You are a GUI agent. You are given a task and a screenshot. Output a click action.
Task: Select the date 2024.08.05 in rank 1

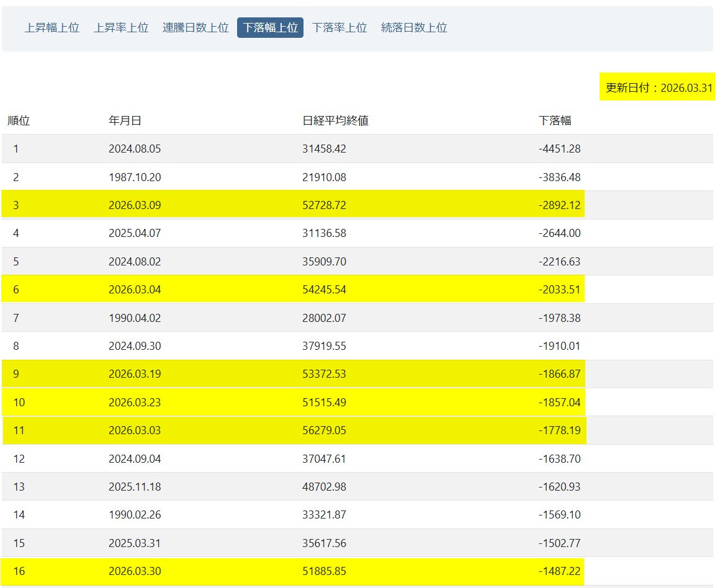135,149
